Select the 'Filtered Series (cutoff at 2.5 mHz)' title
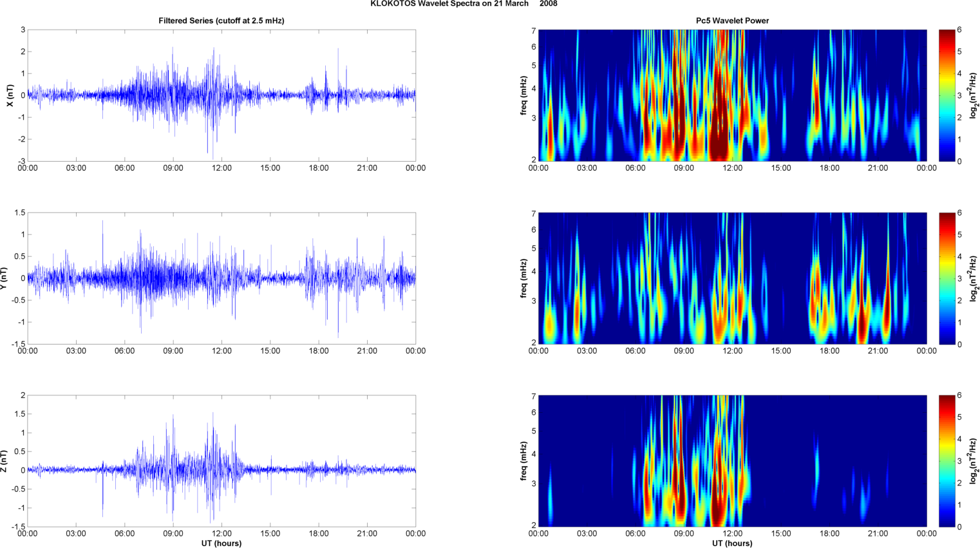 click(x=221, y=21)
